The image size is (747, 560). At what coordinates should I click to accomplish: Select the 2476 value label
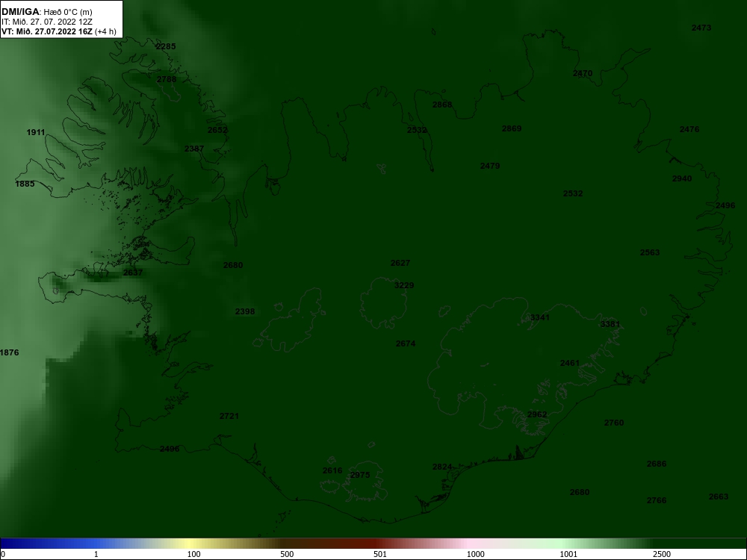[689, 129]
